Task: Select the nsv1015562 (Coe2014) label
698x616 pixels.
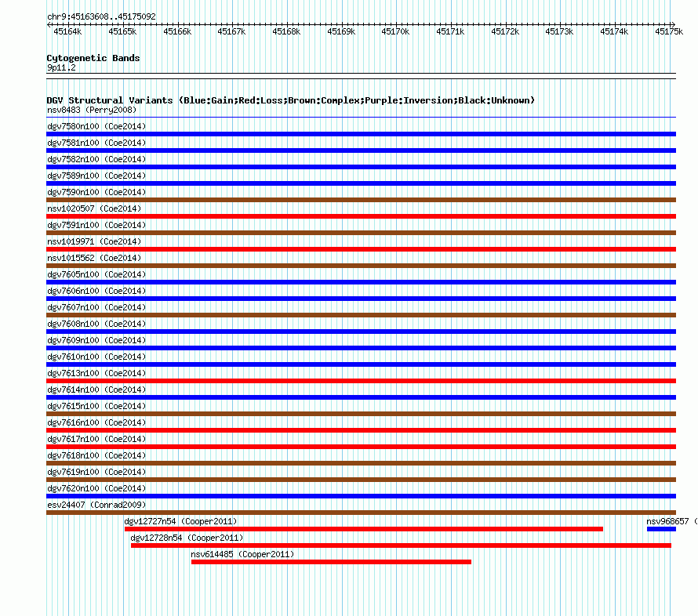Action: pyautogui.click(x=94, y=258)
